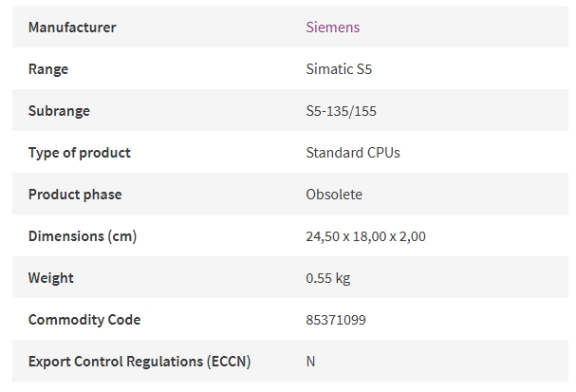Select the Obsolete product phase value
The height and width of the screenshot is (392, 576).
click(334, 195)
